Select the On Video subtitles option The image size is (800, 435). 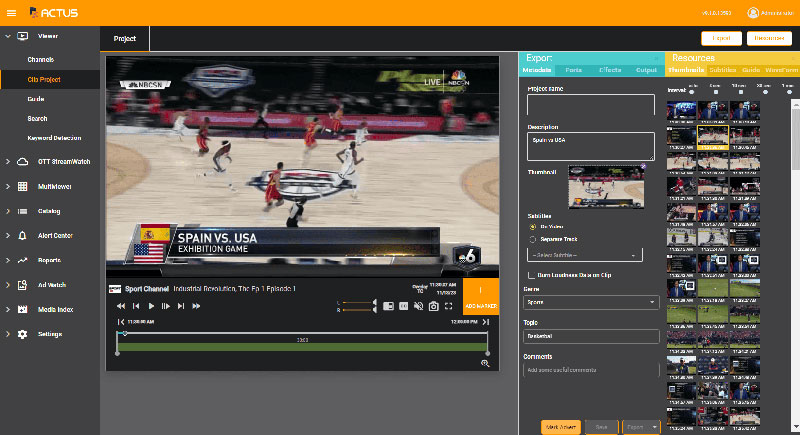point(532,227)
